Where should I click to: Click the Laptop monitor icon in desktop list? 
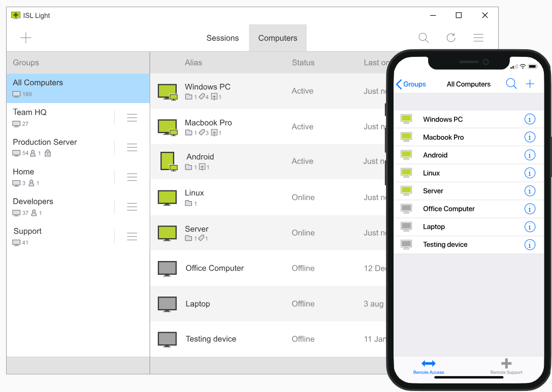[167, 304]
